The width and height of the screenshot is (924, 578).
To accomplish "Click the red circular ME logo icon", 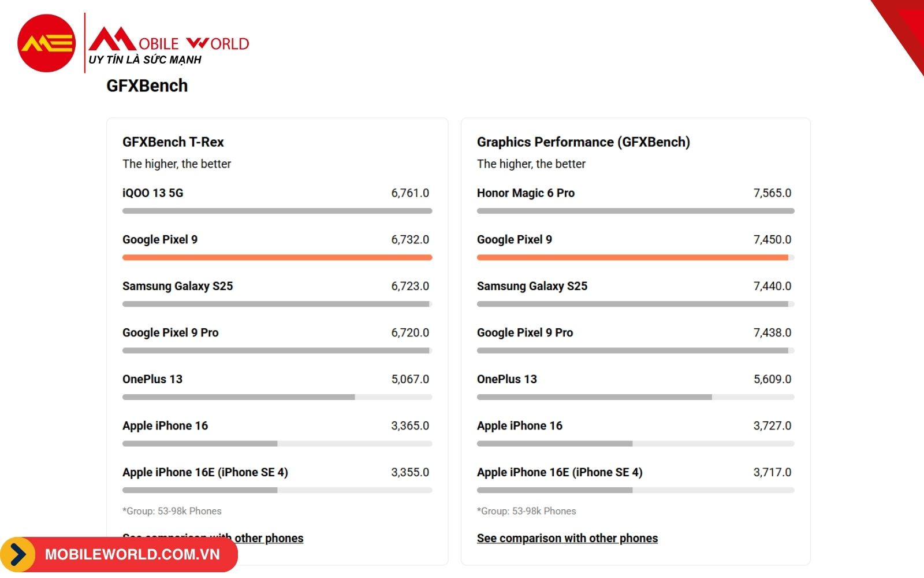I will [46, 43].
